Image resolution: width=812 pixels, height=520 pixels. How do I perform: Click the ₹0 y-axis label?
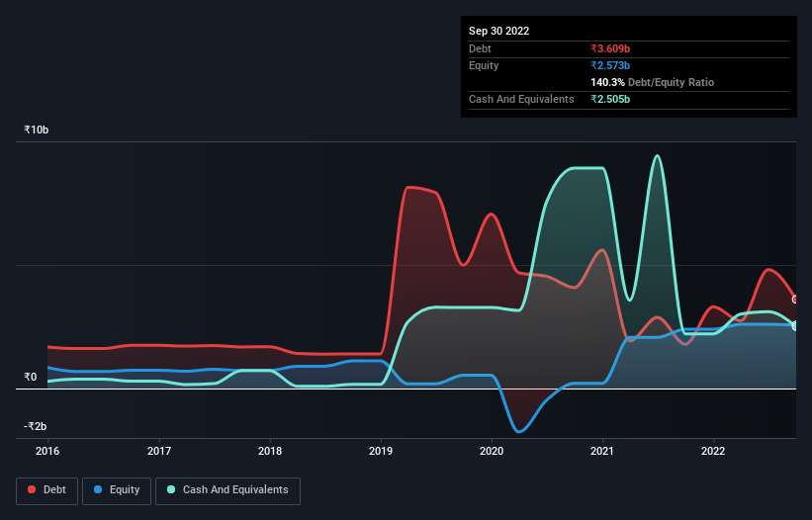click(x=31, y=378)
